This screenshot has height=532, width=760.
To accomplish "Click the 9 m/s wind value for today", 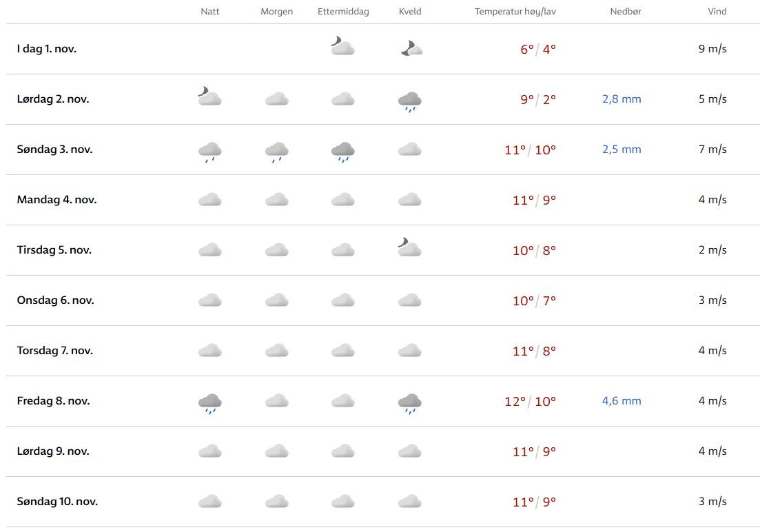I will point(712,49).
